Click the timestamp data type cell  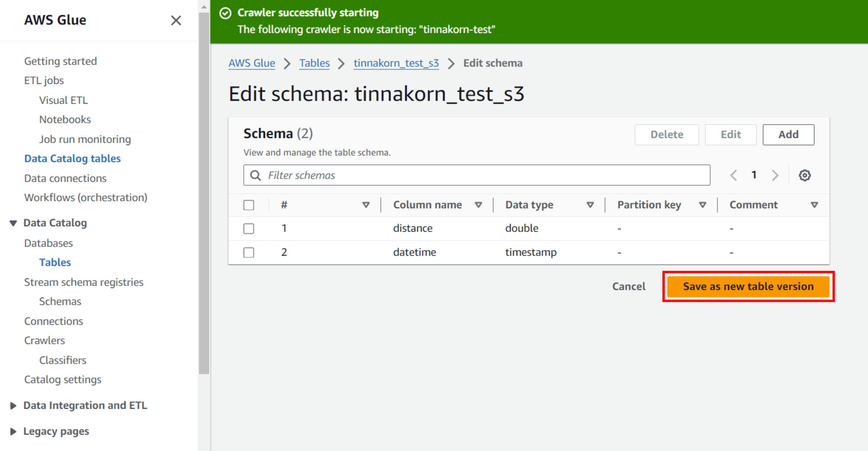coord(531,252)
